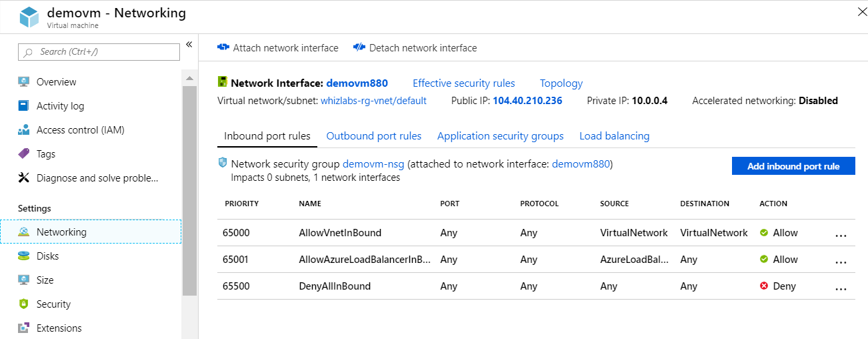Click the green Network Interface card icon
868x339 pixels.
[223, 83]
